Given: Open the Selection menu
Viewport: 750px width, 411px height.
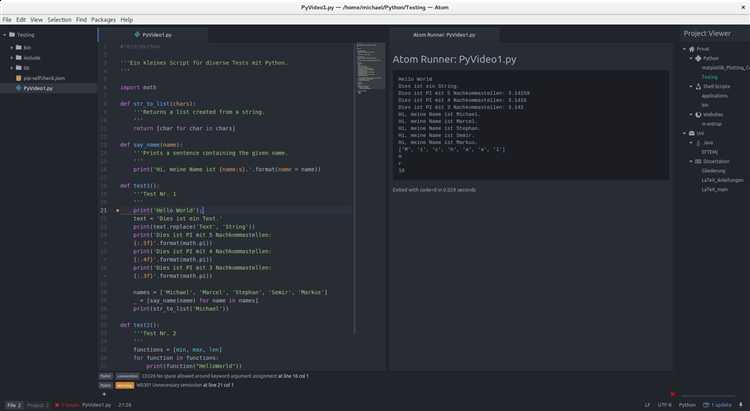Looking at the screenshot, I should (x=59, y=20).
